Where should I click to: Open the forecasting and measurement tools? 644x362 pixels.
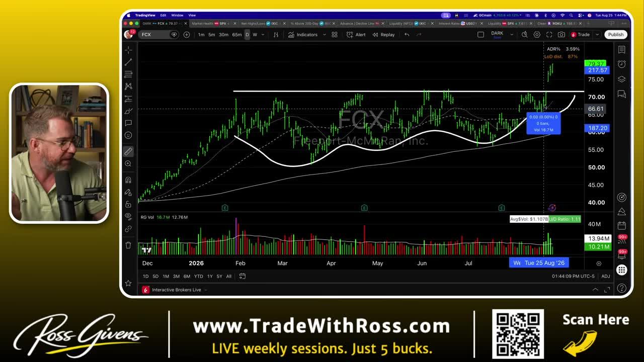[128, 99]
